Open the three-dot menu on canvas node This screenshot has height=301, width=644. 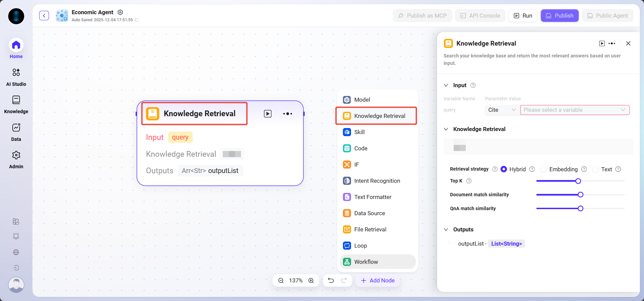pyautogui.click(x=288, y=114)
